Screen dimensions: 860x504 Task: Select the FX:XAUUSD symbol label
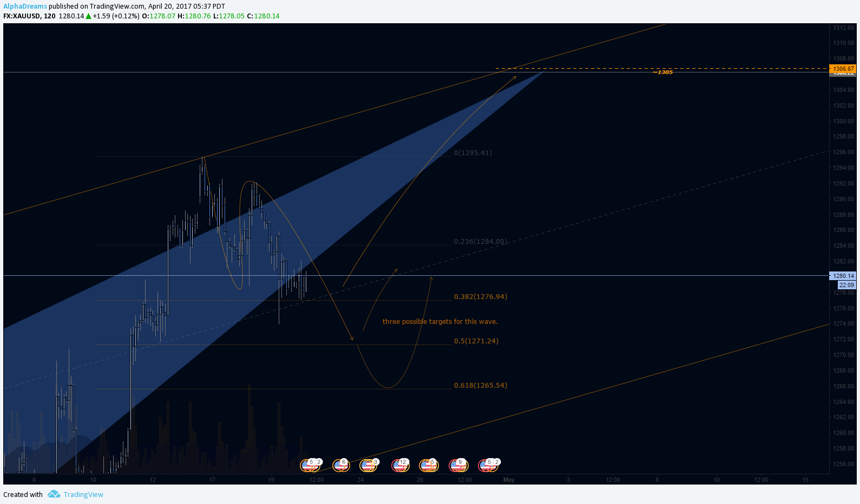tap(22, 16)
